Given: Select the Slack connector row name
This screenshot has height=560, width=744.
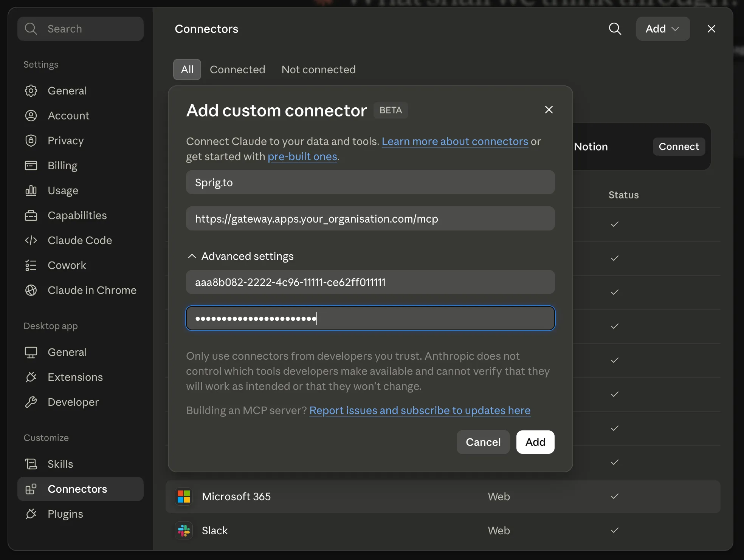Looking at the screenshot, I should [x=215, y=531].
